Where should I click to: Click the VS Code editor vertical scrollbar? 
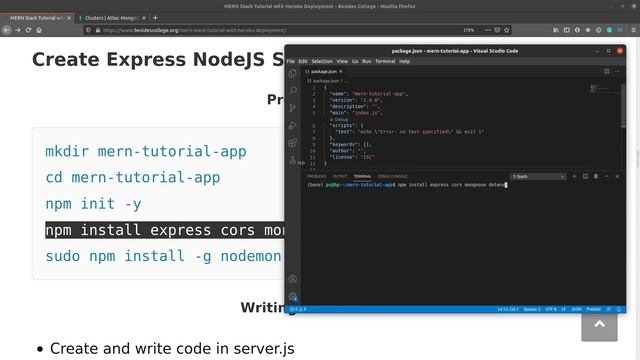tap(623, 106)
